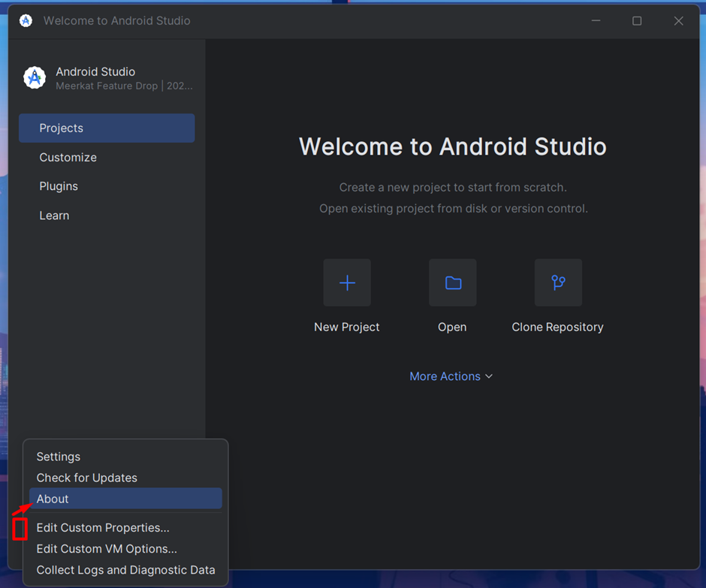This screenshot has width=706, height=588.
Task: Click the Open label under folder
Action: coord(452,327)
